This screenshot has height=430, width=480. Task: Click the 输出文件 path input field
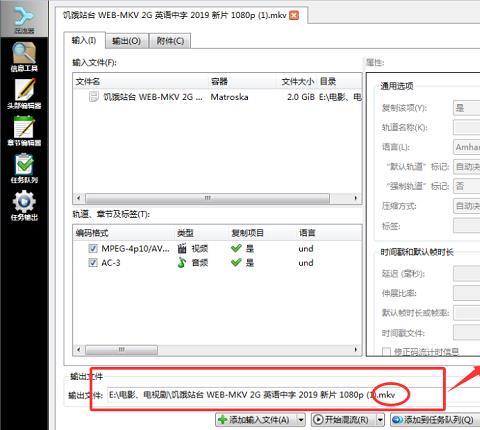click(x=293, y=395)
